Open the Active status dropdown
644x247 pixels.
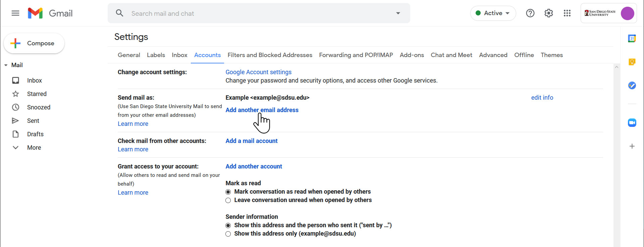coord(493,13)
